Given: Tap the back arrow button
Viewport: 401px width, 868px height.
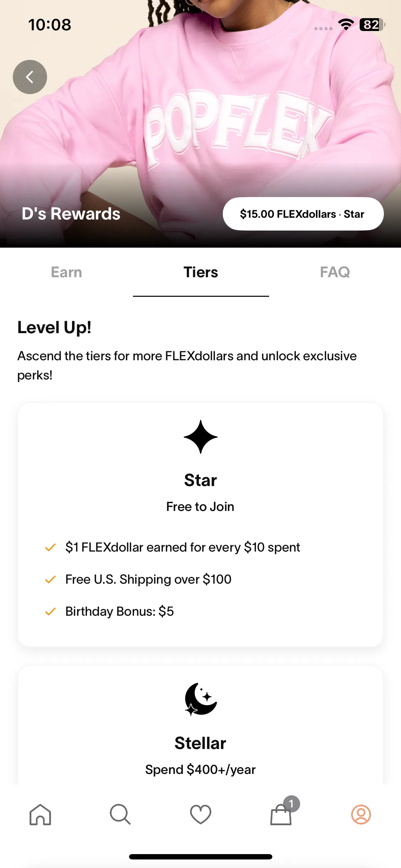Looking at the screenshot, I should click(x=30, y=77).
